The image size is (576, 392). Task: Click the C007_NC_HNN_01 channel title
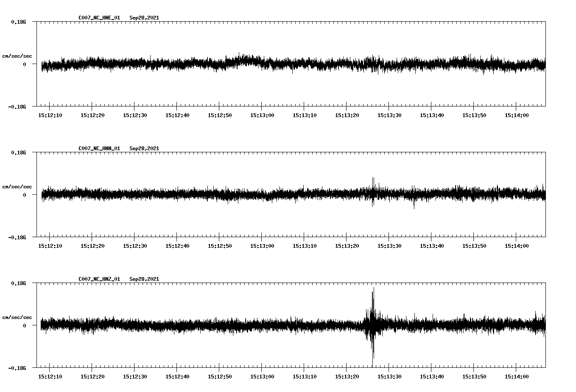(99, 148)
